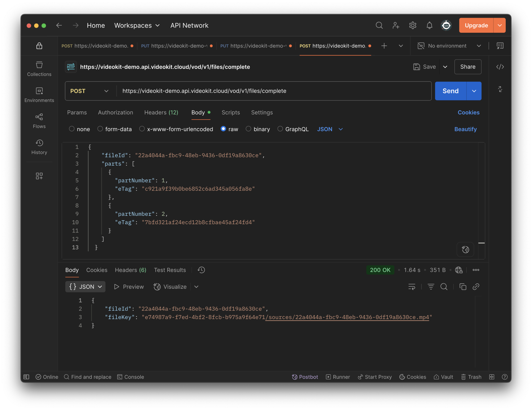
Task: Click the response Preview button
Action: pos(129,287)
